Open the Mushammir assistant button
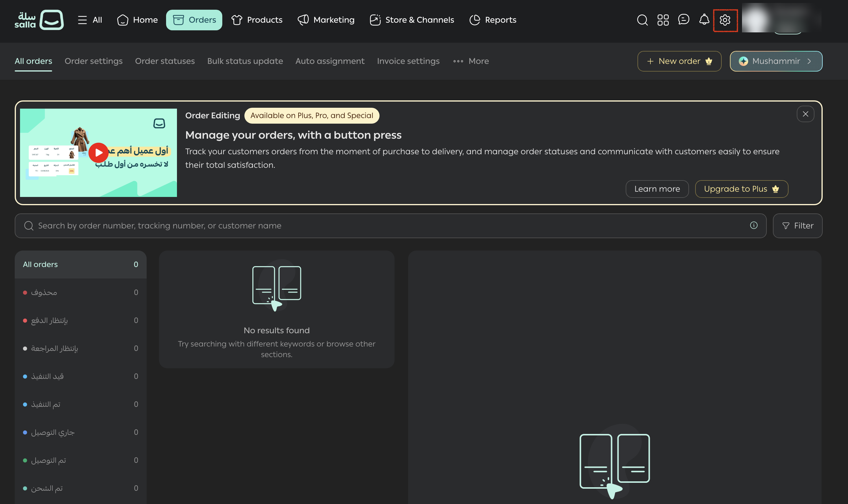The image size is (848, 504). (x=776, y=61)
